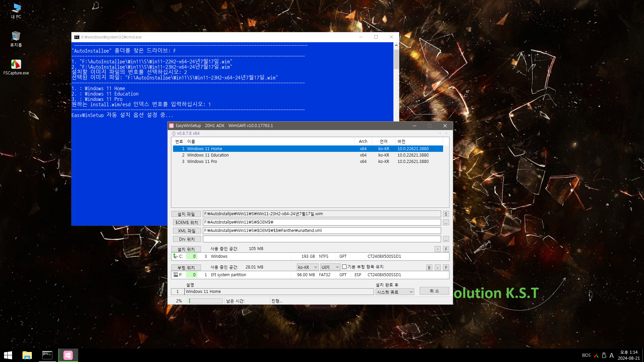Image resolution: width=644 pixels, height=362 pixels.
Task: Click the $OEM$ 위치 button
Action: (186, 222)
